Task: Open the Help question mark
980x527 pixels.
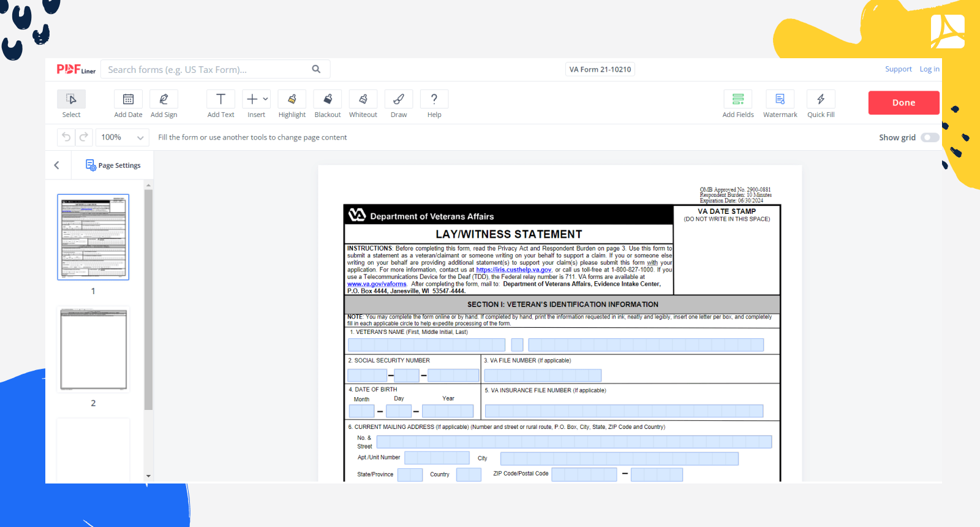Action: point(434,99)
